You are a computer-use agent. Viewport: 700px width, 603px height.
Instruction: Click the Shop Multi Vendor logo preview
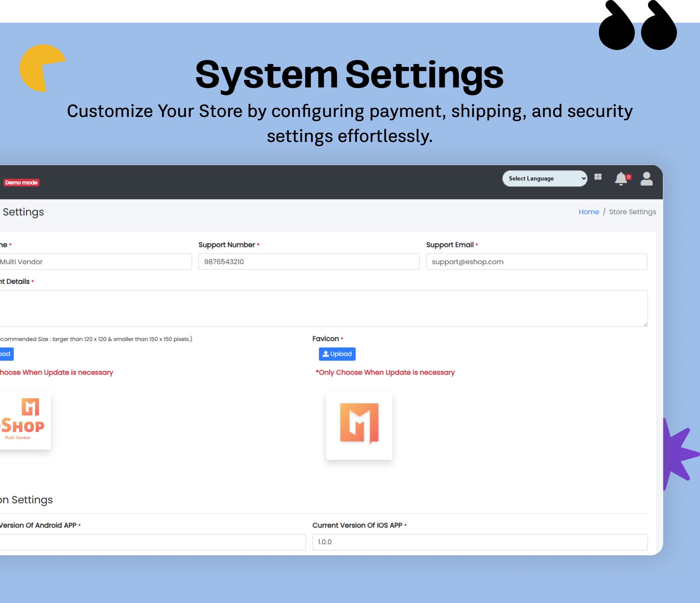coord(23,420)
